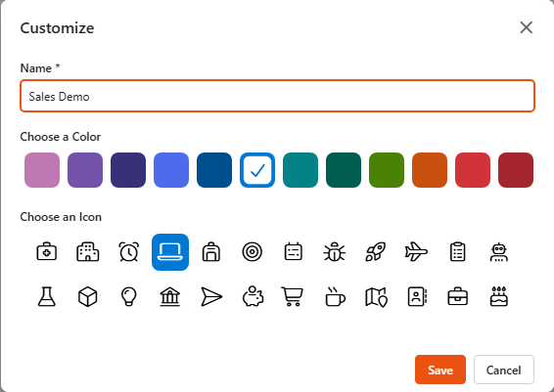This screenshot has width=554, height=392.
Task: Pick the alarm clock icon
Action: tap(129, 252)
